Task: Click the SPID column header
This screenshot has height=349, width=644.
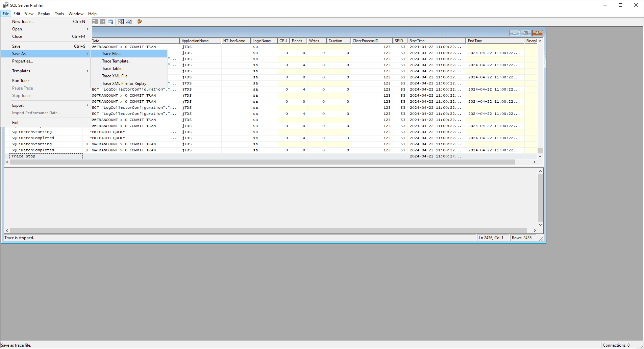Action: pos(400,41)
